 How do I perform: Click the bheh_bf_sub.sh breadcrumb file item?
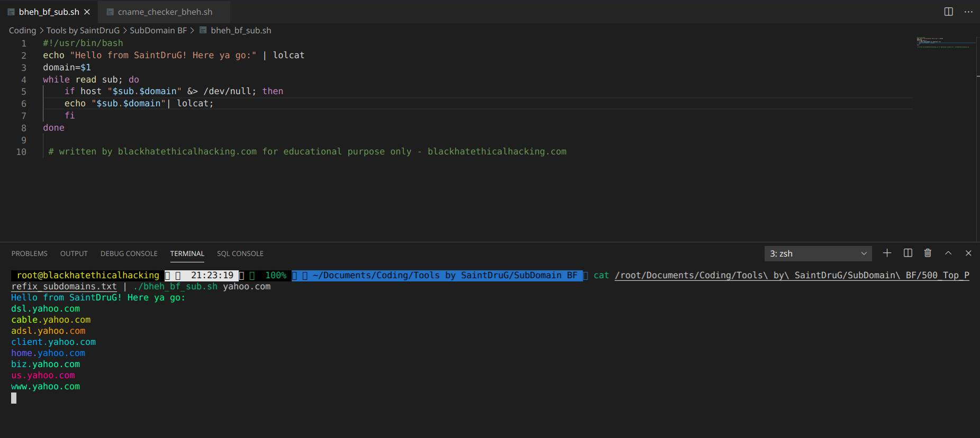point(241,31)
